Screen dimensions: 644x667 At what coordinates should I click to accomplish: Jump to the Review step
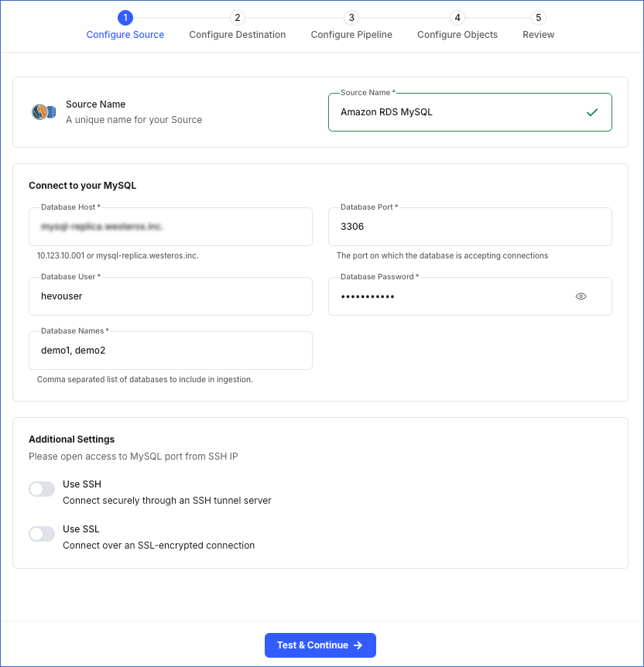(538, 34)
